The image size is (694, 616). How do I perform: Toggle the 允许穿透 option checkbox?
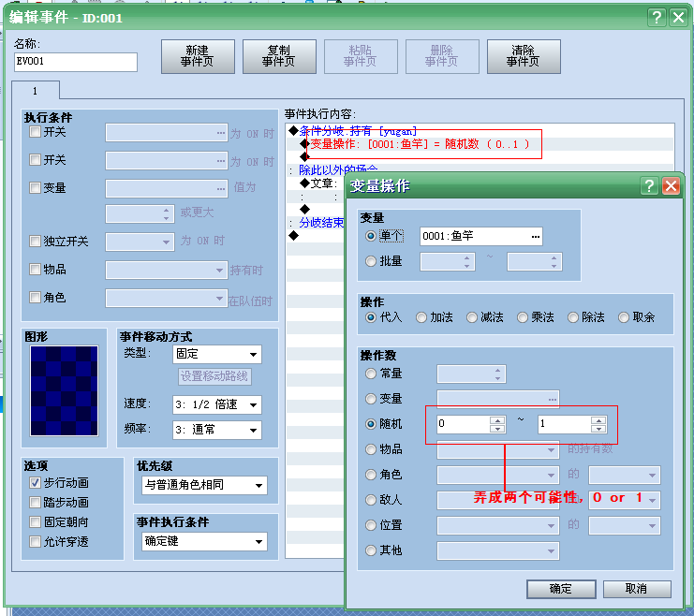coord(35,542)
